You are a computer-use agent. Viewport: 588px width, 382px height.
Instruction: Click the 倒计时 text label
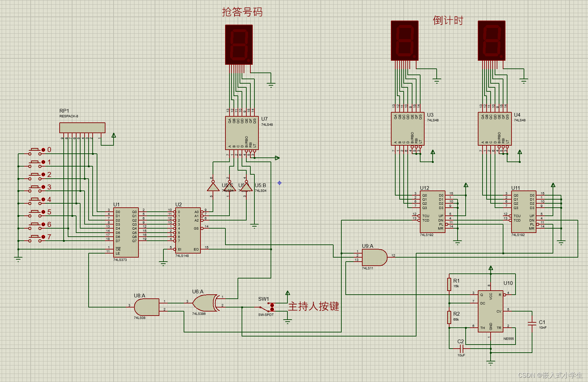tap(448, 21)
